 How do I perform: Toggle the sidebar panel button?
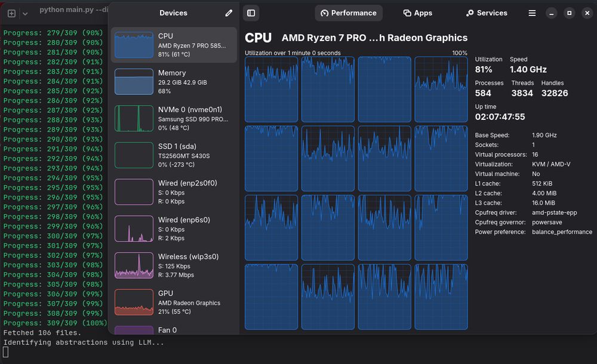tap(251, 13)
